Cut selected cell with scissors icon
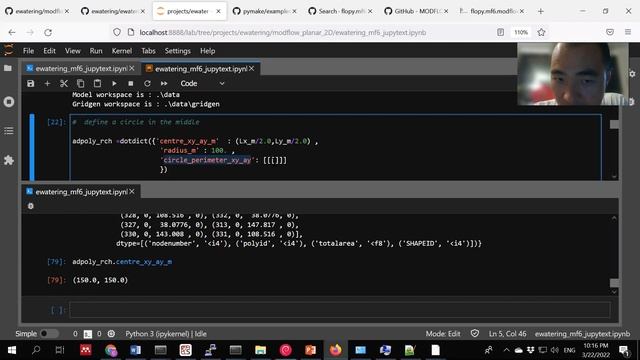 coord(64,83)
